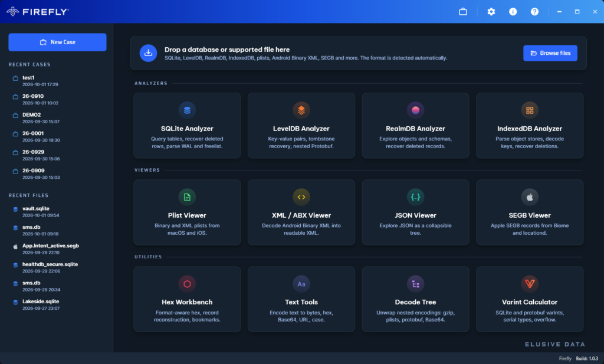Open recent case 26-0929
The image size is (604, 364).
57,155
